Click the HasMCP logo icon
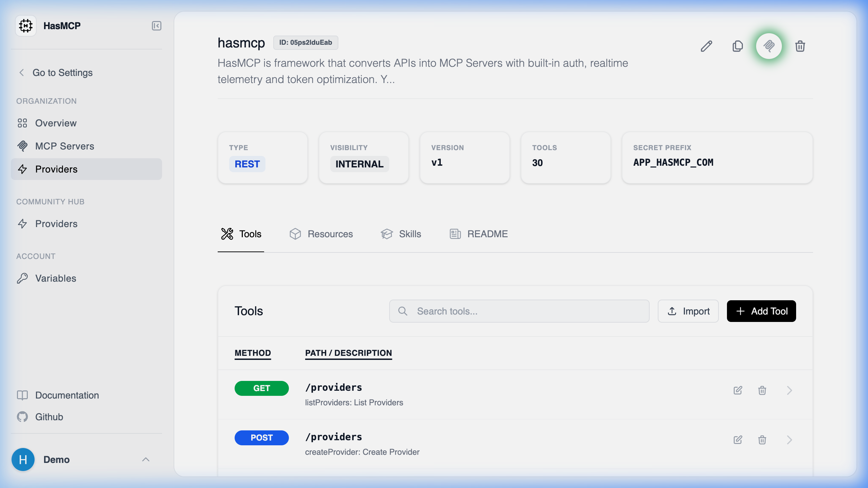 tap(26, 25)
